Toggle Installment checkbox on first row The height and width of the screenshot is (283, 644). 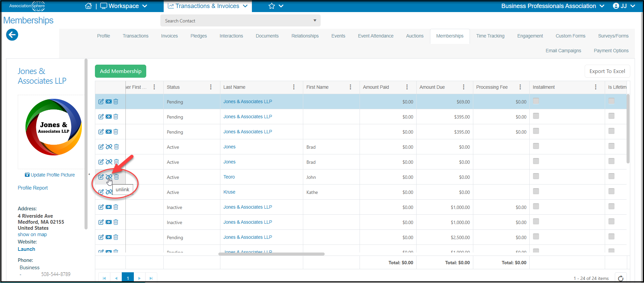pyautogui.click(x=536, y=101)
